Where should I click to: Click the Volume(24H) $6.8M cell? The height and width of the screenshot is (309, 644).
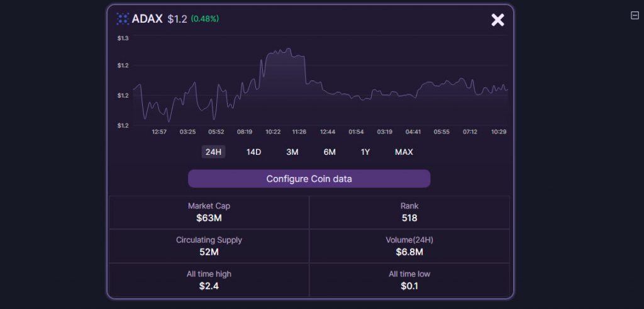409,246
